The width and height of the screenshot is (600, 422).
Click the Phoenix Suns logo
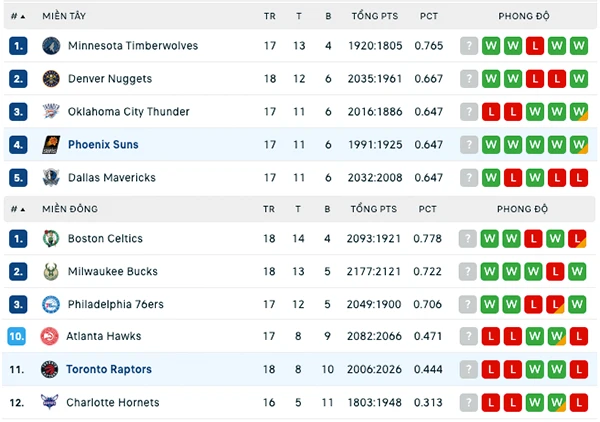[51, 145]
